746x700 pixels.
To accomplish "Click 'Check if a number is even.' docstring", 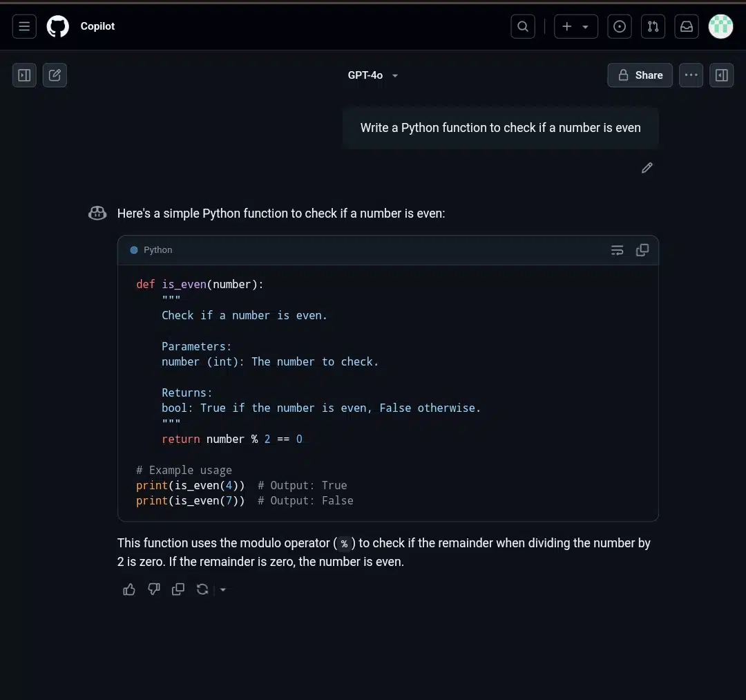I will [x=245, y=316].
